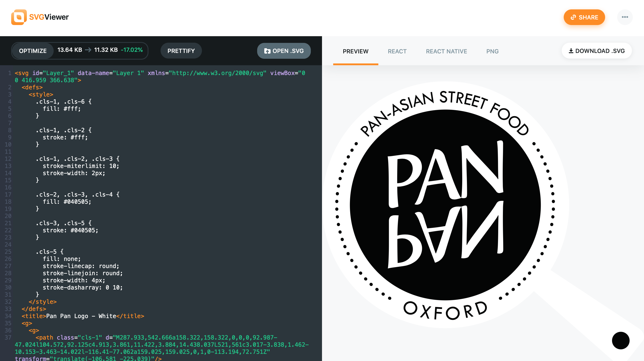The width and height of the screenshot is (644, 361).
Task: Click the <style> opening tag in code
Action: click(x=41, y=94)
